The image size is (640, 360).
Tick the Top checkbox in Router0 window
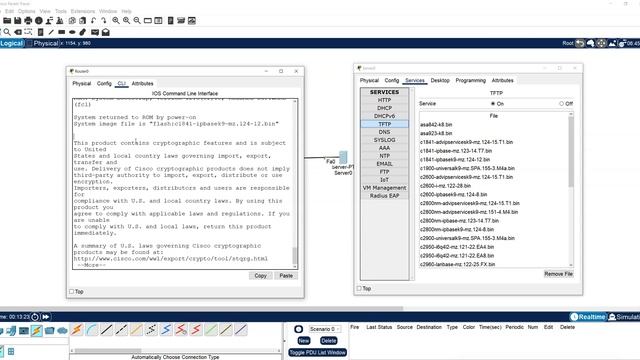pos(72,291)
